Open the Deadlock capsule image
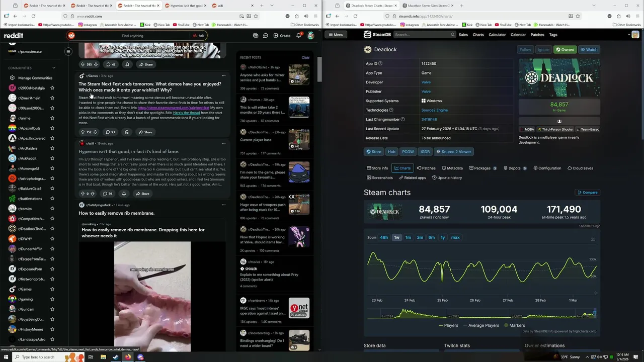This screenshot has height=362, width=644. pyautogui.click(x=559, y=77)
